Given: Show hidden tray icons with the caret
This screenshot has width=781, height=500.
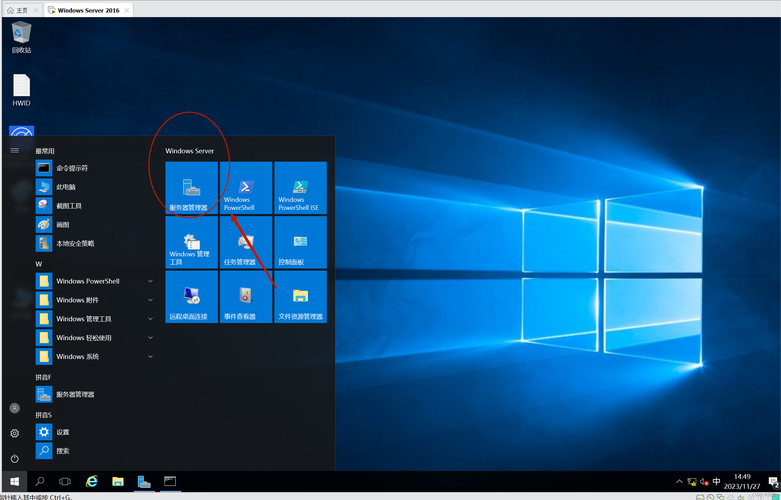Looking at the screenshot, I should (x=678, y=482).
